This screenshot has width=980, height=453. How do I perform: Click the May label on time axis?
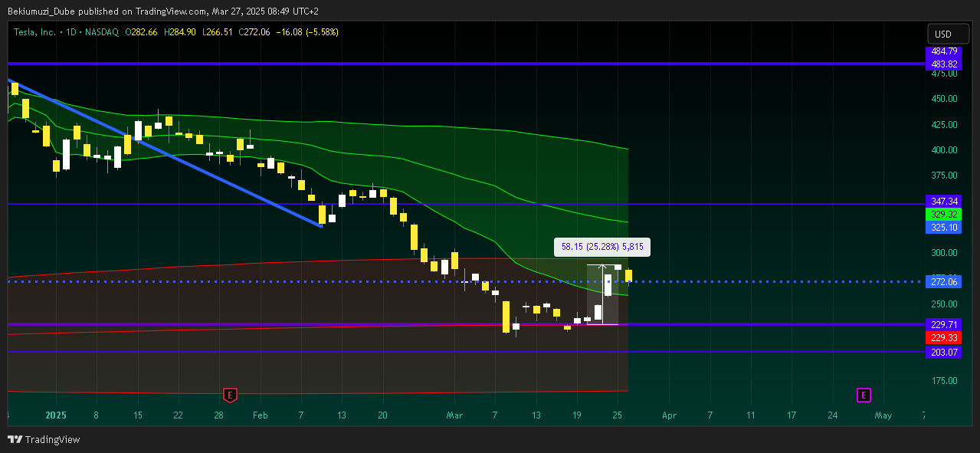click(883, 415)
